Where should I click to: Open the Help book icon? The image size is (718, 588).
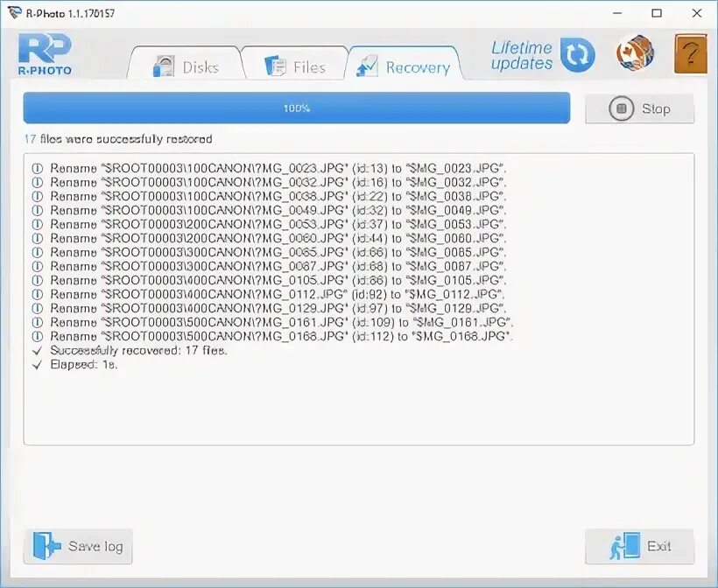(691, 54)
